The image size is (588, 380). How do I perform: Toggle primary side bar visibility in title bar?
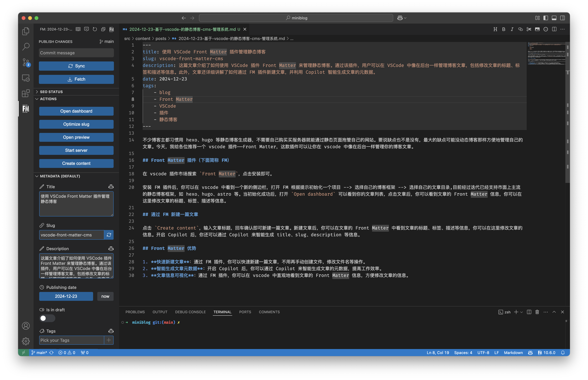click(546, 18)
